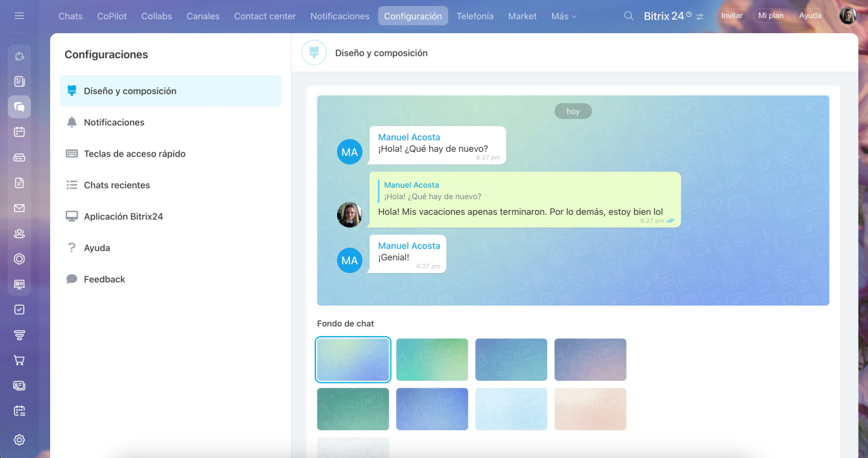Open the CRM funnel icon in sidebar
This screenshot has height=458, width=868.
coord(19,335)
